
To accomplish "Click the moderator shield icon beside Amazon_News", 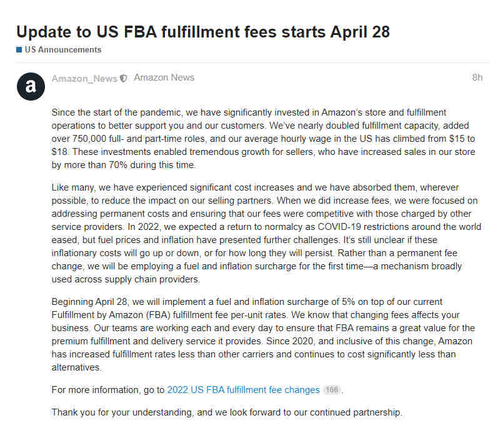I will pos(124,78).
